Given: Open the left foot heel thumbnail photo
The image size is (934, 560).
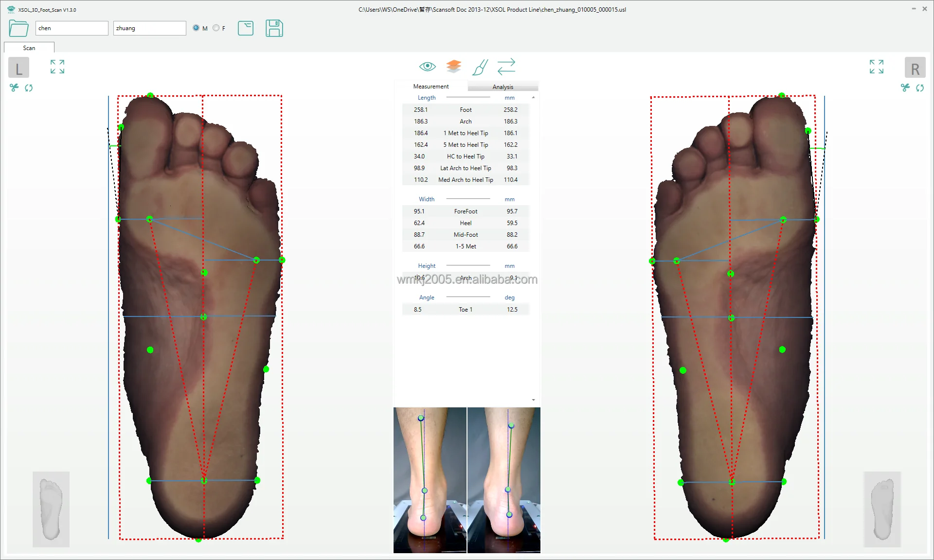Looking at the screenshot, I should (430, 480).
